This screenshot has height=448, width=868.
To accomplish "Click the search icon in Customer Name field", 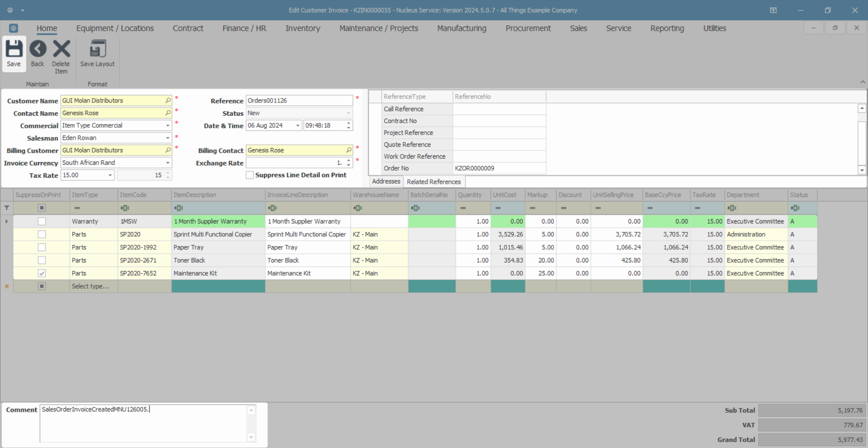I will click(x=168, y=101).
